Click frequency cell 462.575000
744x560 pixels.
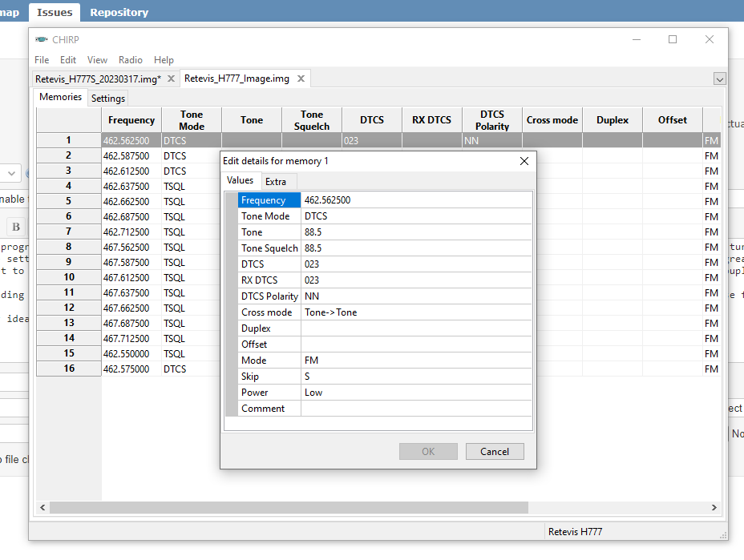point(131,369)
